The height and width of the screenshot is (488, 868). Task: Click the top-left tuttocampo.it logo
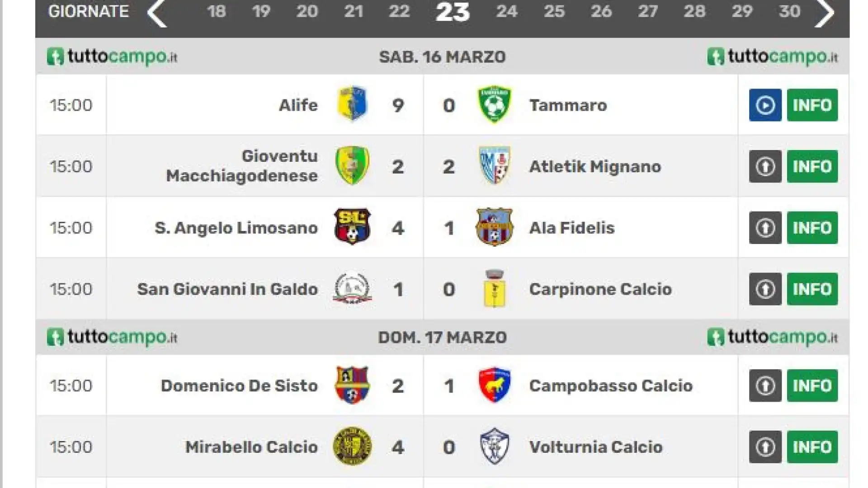point(112,57)
